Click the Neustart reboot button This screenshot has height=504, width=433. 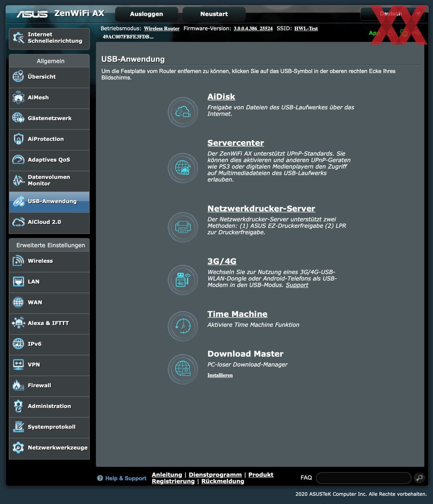tap(214, 14)
